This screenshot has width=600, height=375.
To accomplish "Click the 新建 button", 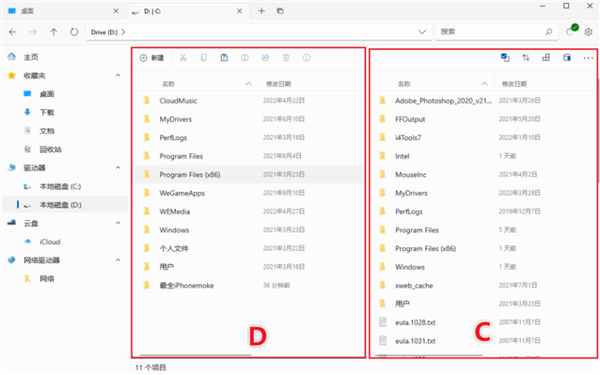I will (x=152, y=58).
